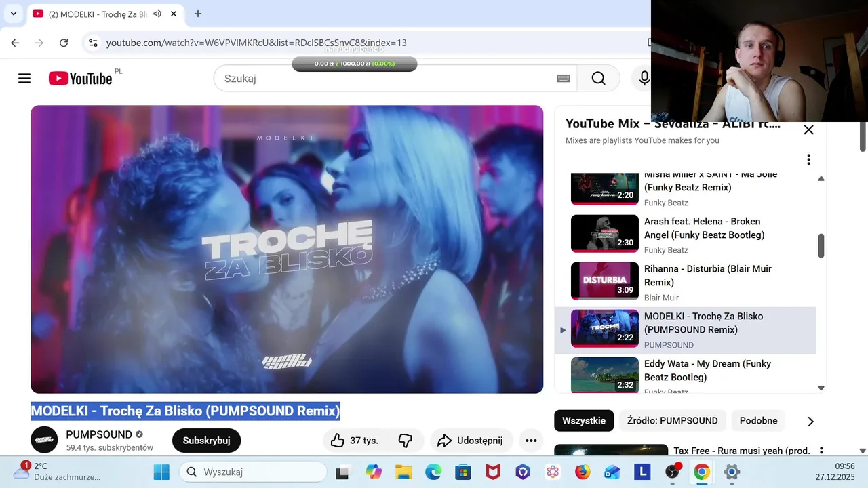Open the YouTube hamburger guide menu
Viewport: 868px width, 488px height.
[24, 79]
